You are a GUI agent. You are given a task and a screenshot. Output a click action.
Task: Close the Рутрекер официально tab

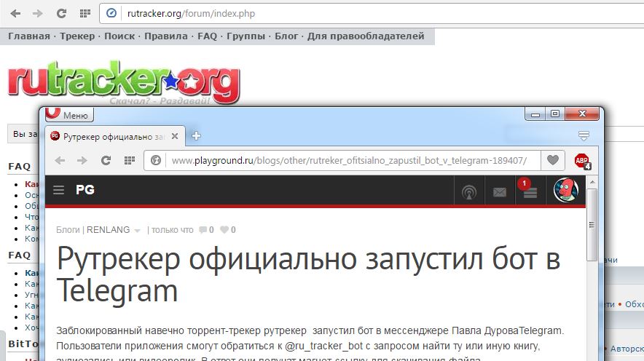(175, 136)
